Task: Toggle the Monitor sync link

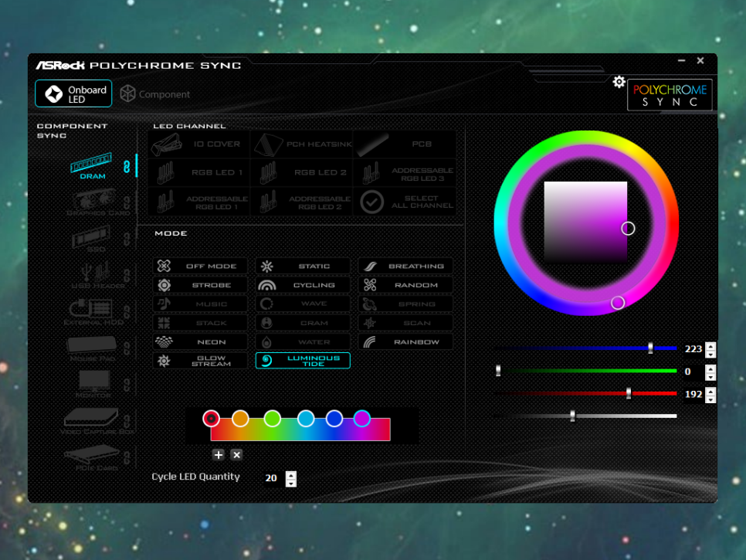Action: point(127,385)
